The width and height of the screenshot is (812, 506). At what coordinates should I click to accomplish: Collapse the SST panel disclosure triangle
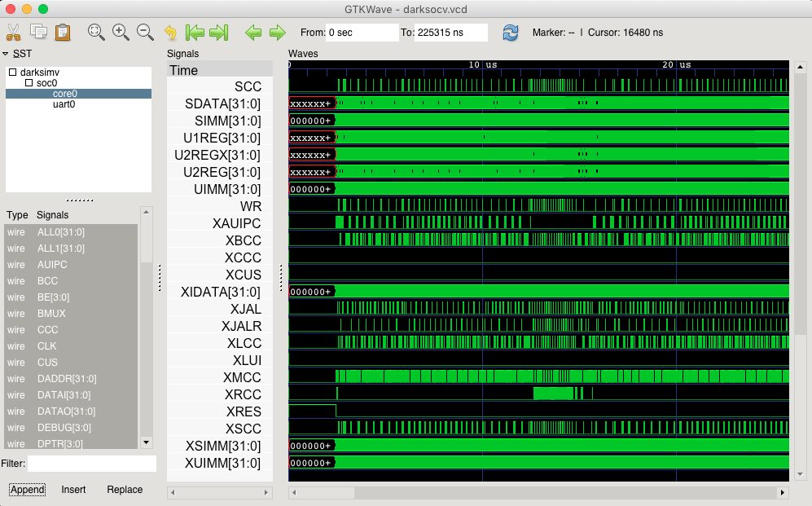(7, 53)
